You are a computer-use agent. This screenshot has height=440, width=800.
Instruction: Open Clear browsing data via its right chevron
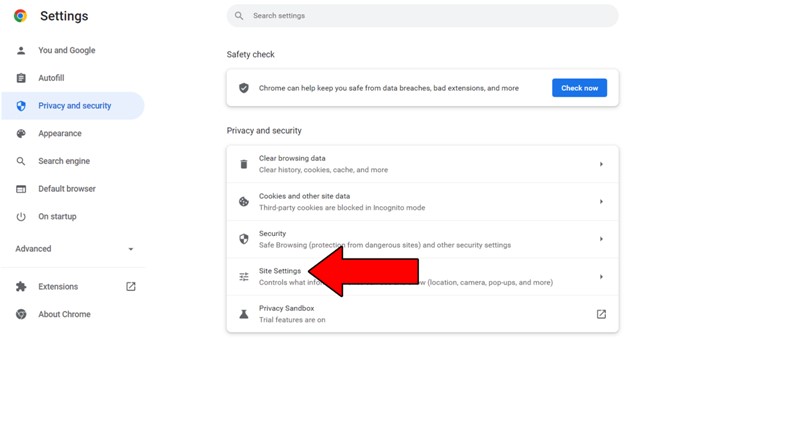tap(601, 164)
